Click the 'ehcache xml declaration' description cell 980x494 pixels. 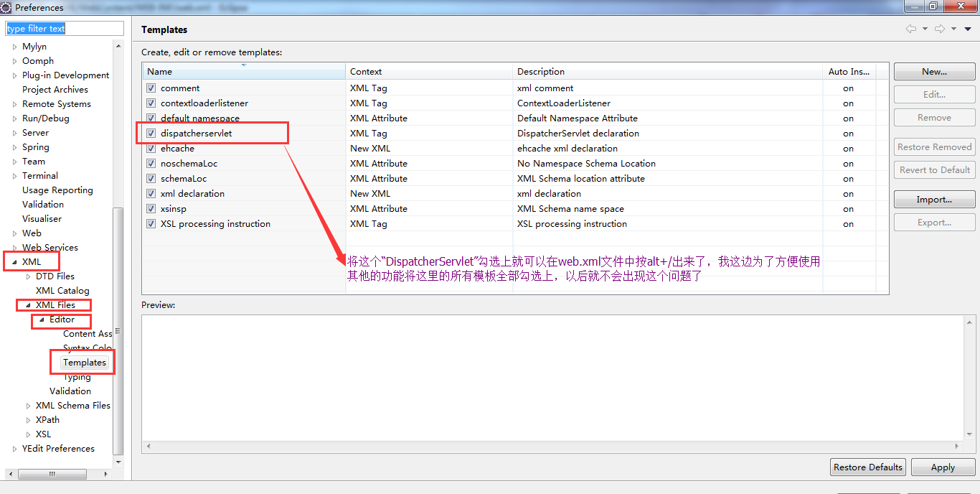567,149
